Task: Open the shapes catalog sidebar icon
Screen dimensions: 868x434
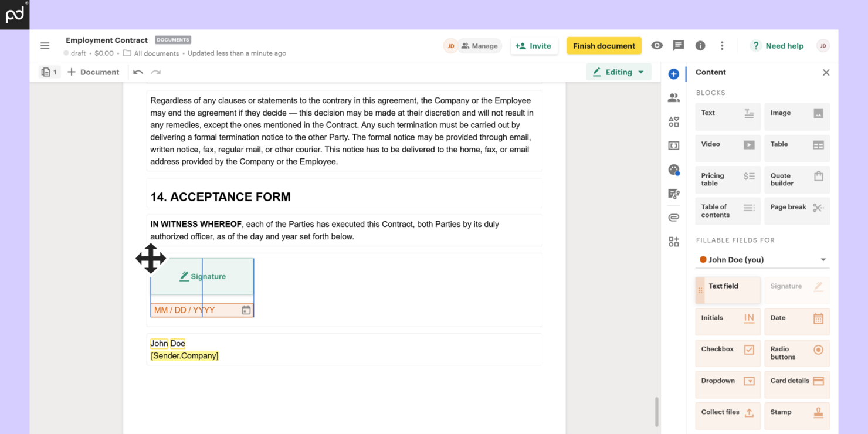Action: tap(673, 122)
